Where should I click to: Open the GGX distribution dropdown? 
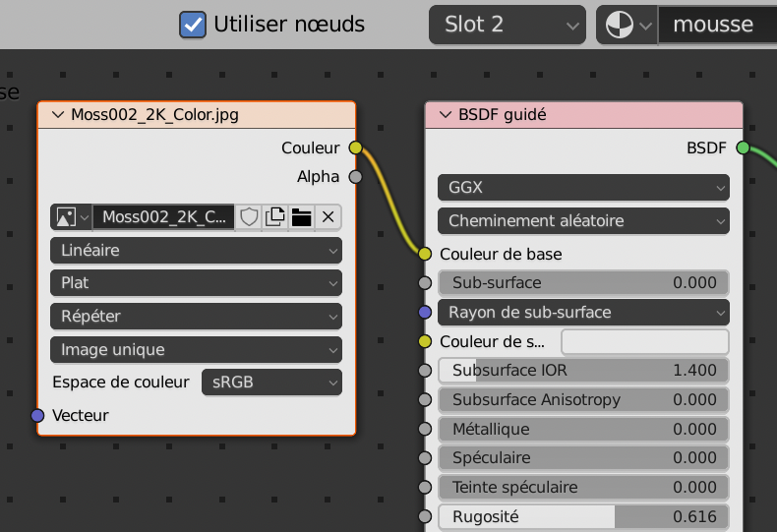(583, 187)
